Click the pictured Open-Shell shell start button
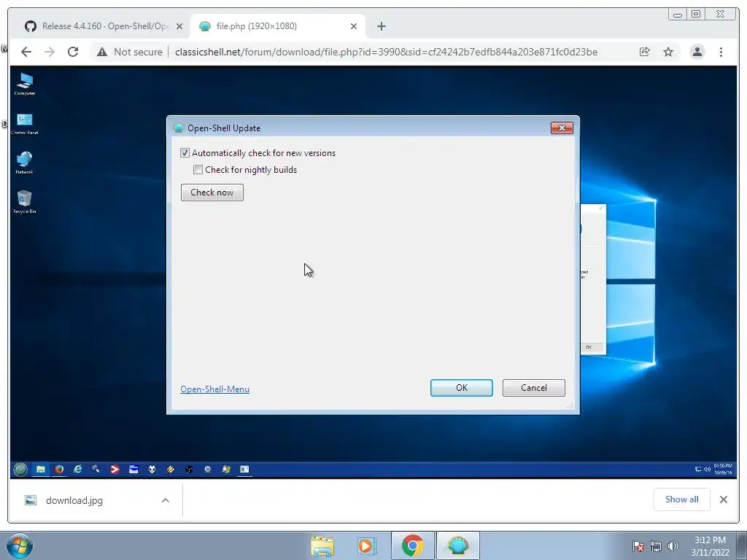 coord(20,470)
